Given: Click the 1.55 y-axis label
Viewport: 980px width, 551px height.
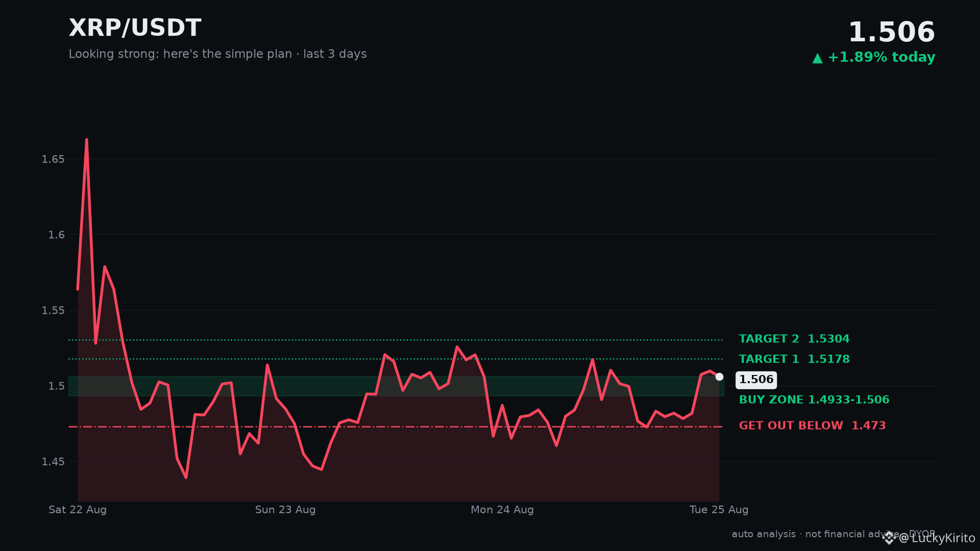Looking at the screenshot, I should [x=53, y=310].
